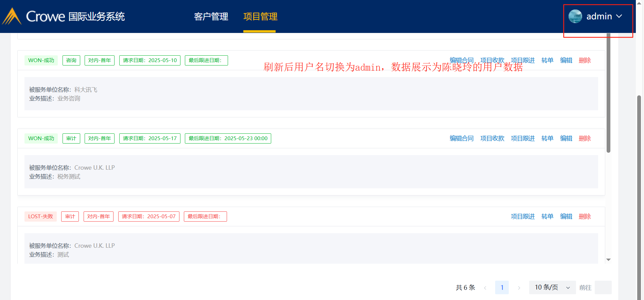Click the 国际业务系统 title text

[97, 16]
